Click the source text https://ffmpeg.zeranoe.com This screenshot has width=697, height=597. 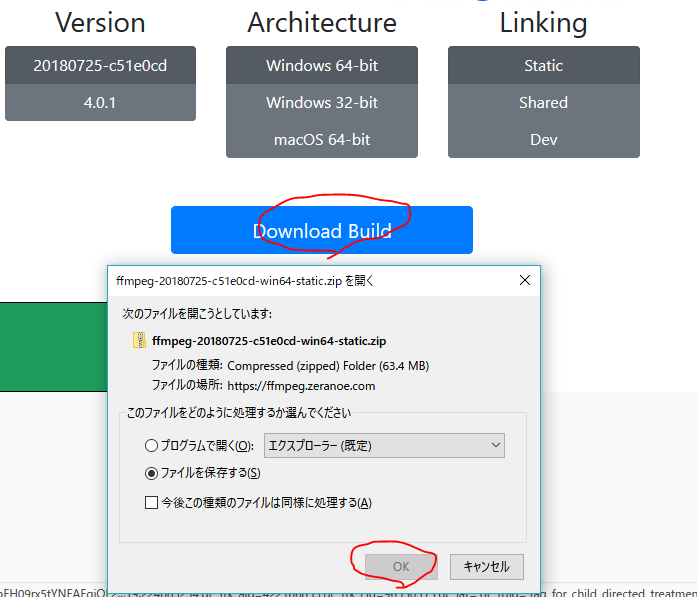click(x=301, y=385)
